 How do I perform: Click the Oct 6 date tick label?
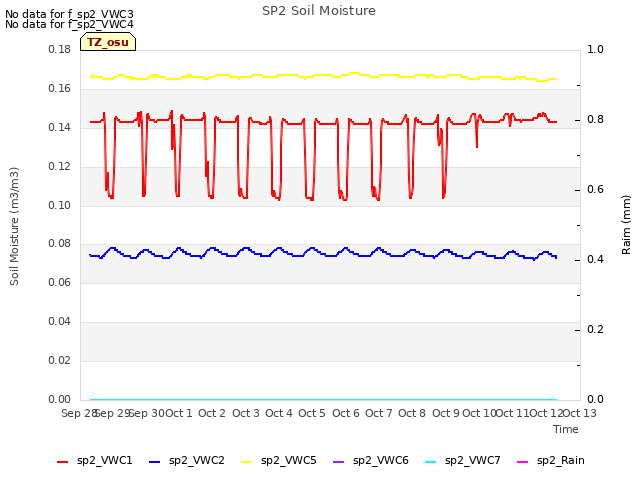click(x=346, y=413)
